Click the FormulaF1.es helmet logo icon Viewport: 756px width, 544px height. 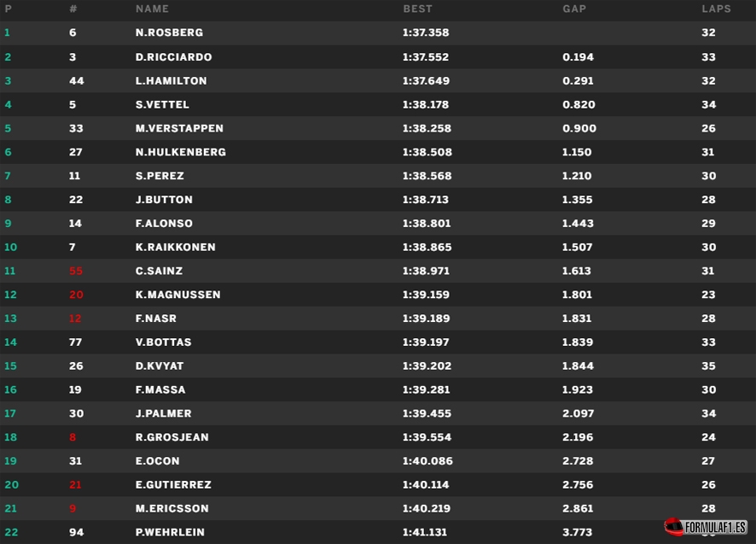[x=673, y=527]
